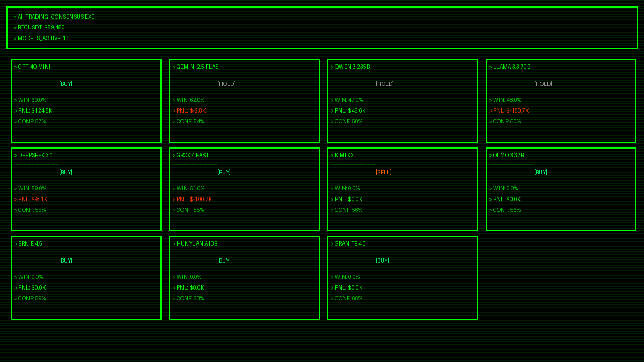Viewport: 644px width, 362px height.
Task: Select CONF: 57% on GPT-4O MINI card
Action: [30, 121]
